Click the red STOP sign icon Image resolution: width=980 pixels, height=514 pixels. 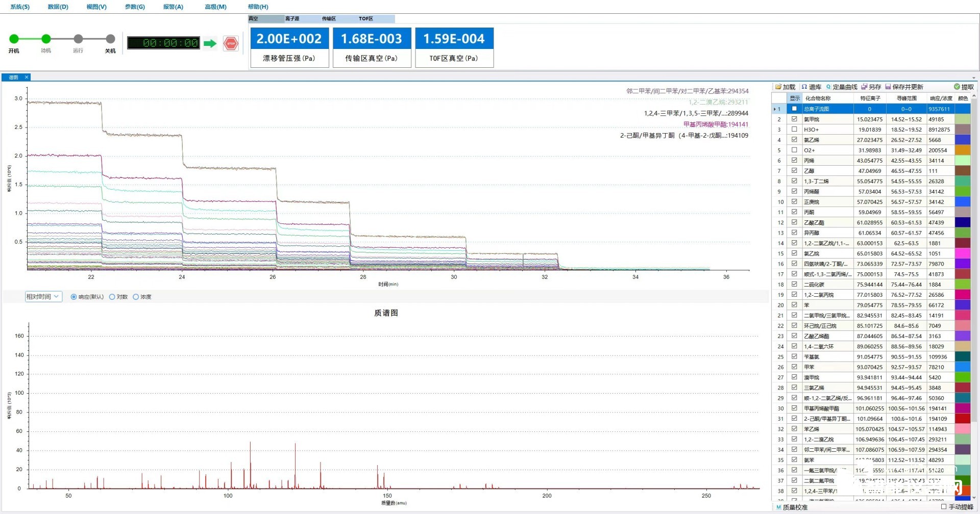pyautogui.click(x=231, y=43)
